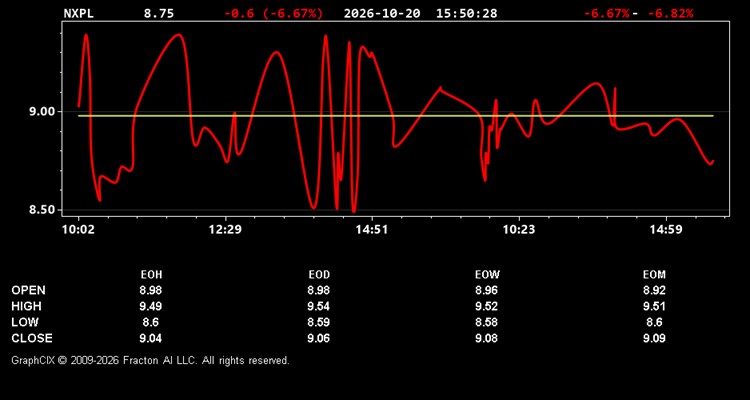This screenshot has height=400, width=750.
Task: Select the last price 8.75
Action: click(159, 13)
